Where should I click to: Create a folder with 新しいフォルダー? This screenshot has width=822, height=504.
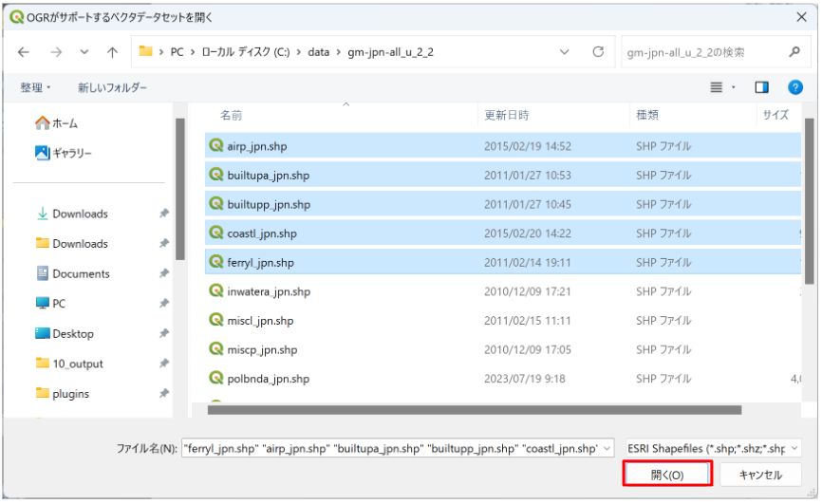(112, 87)
